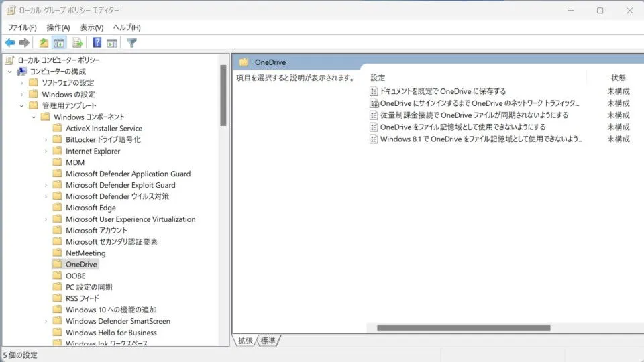This screenshot has height=362, width=644.
Task: Open the 表示(V) menu
Action: [92, 27]
